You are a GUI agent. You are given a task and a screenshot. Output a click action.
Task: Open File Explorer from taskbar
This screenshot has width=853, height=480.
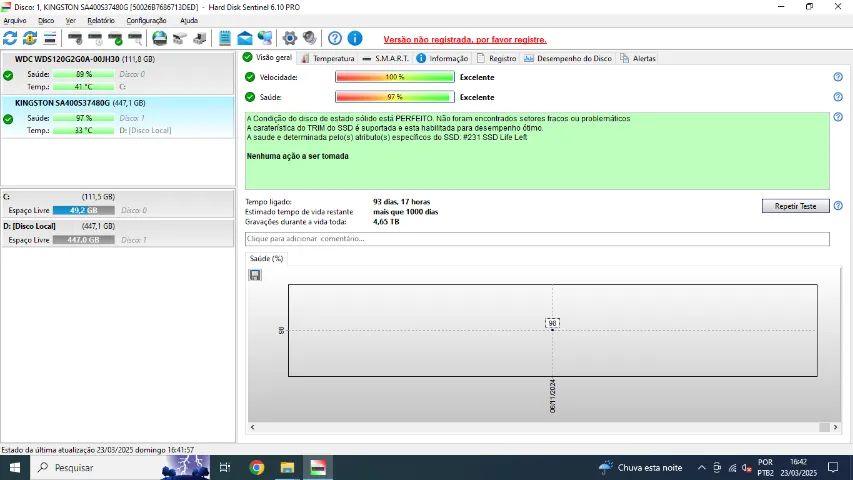(287, 467)
